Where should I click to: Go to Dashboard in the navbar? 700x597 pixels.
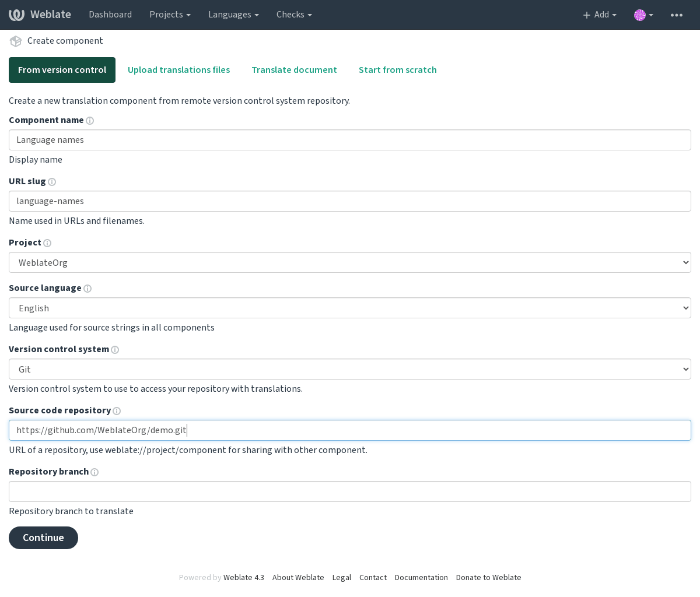[x=110, y=15]
